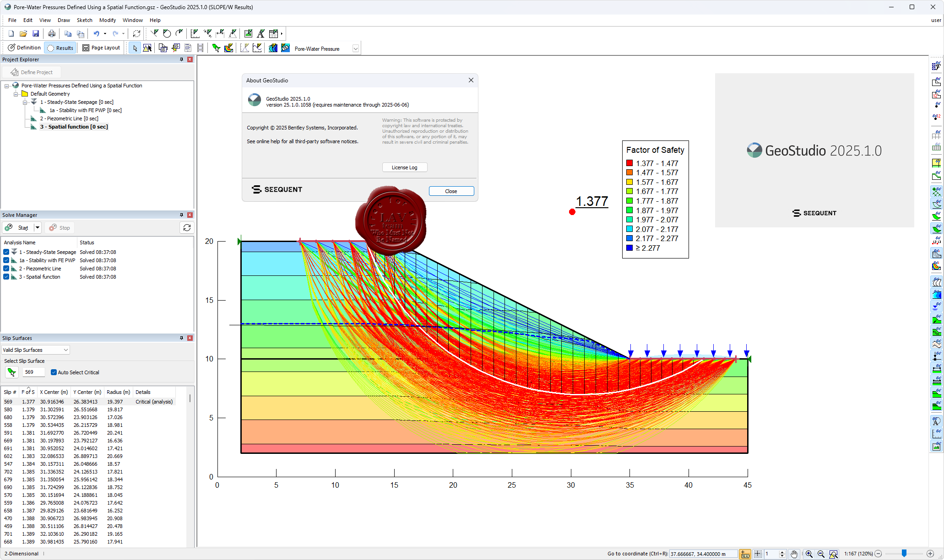The image size is (944, 560).
Task: Click the License Log button
Action: click(x=405, y=167)
